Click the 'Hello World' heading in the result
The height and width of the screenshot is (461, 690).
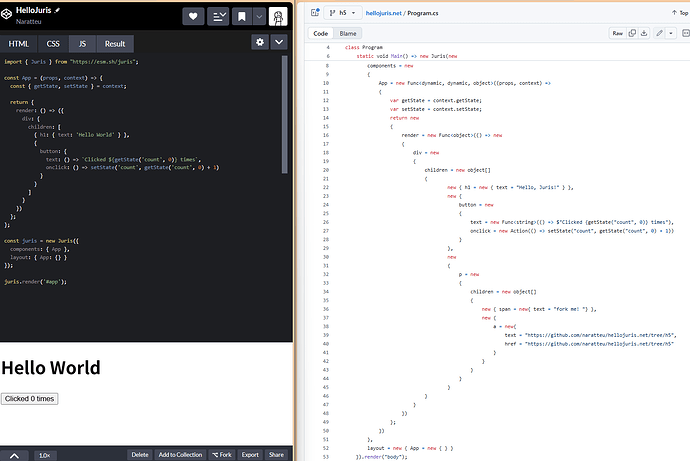pos(51,368)
